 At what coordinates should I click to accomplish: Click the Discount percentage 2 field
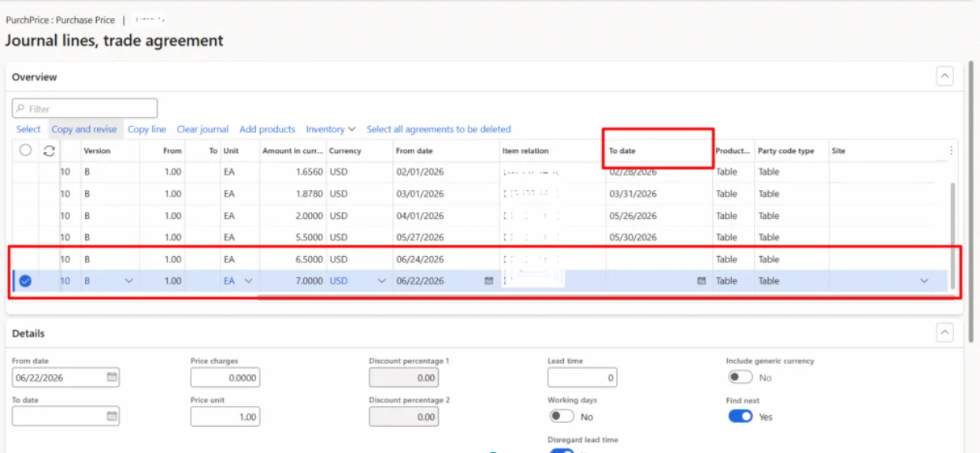pyautogui.click(x=403, y=416)
